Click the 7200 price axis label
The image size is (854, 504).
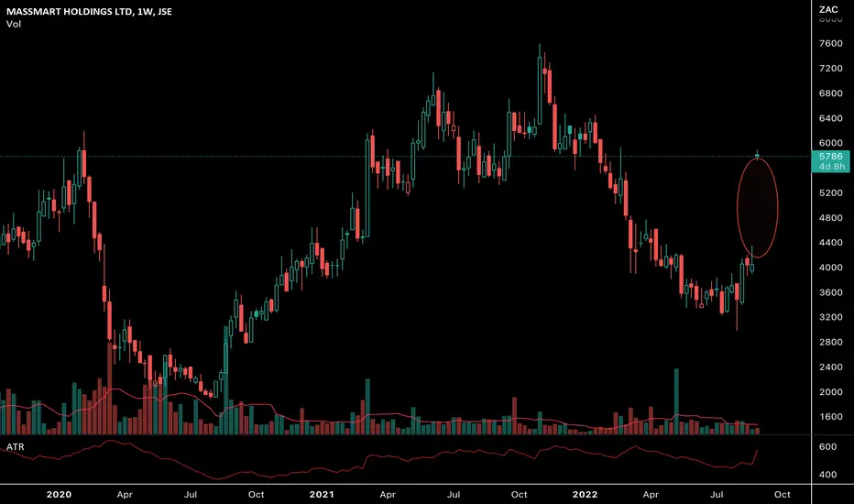tap(830, 69)
